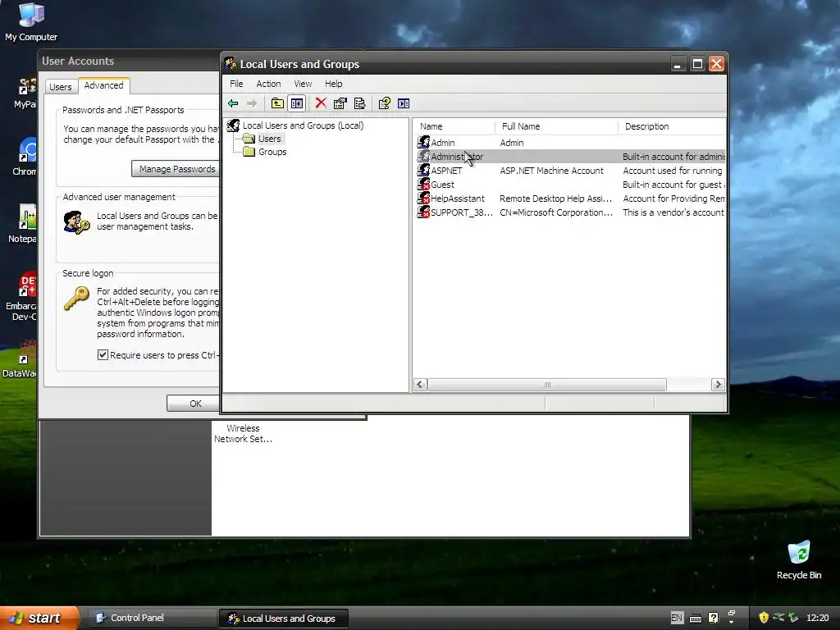Click 'Remote Desktop Help Assi...' full name cell
The height and width of the screenshot is (630, 840).
(555, 199)
